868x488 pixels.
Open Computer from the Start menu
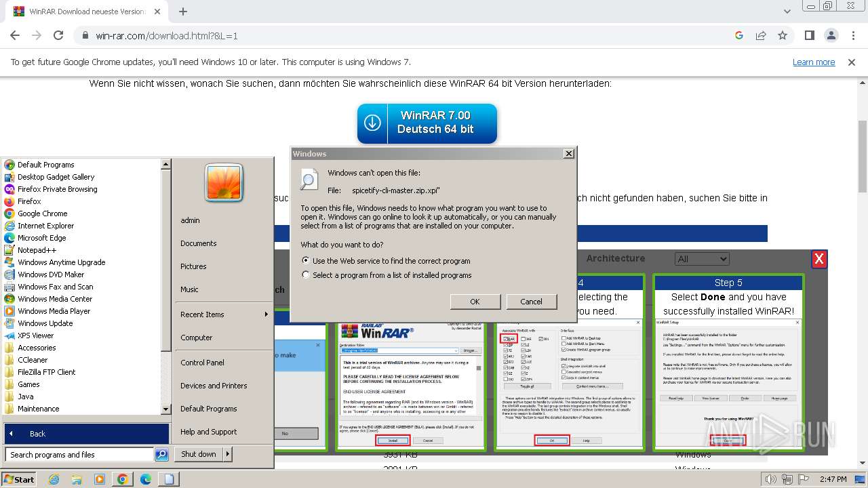(197, 338)
